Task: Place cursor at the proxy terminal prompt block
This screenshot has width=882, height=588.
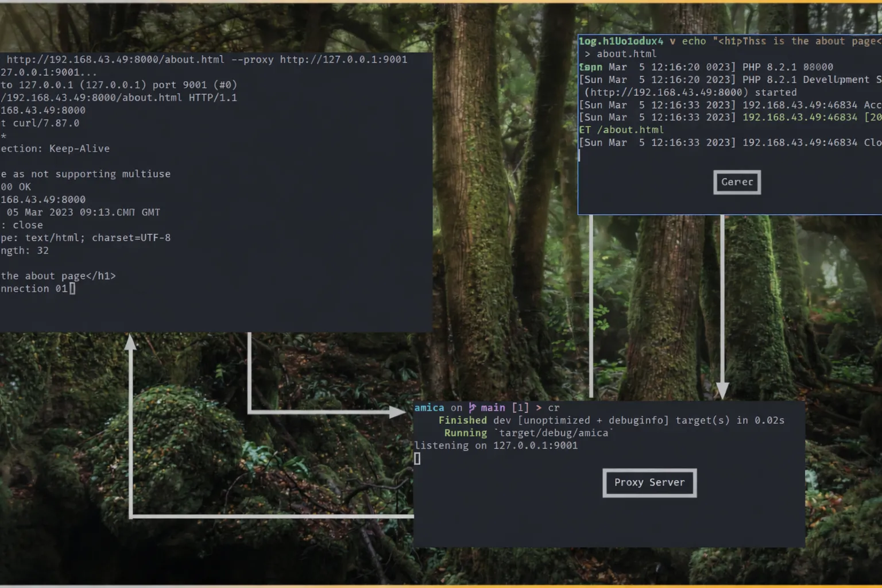Action: pyautogui.click(x=417, y=458)
